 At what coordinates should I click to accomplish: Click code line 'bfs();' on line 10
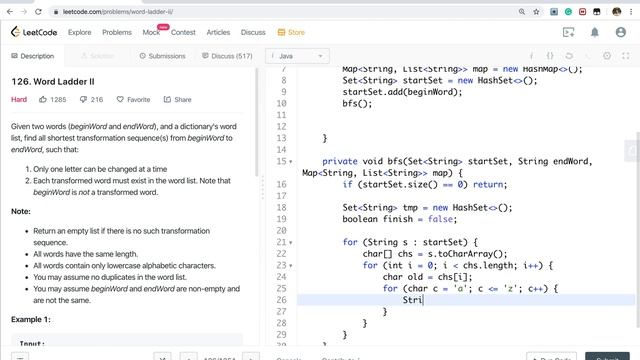tap(357, 104)
